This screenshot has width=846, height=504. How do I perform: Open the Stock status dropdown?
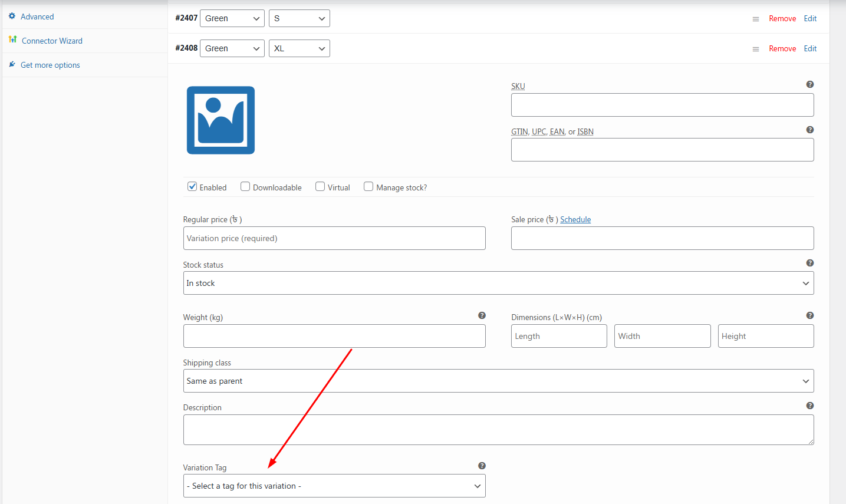coord(498,283)
